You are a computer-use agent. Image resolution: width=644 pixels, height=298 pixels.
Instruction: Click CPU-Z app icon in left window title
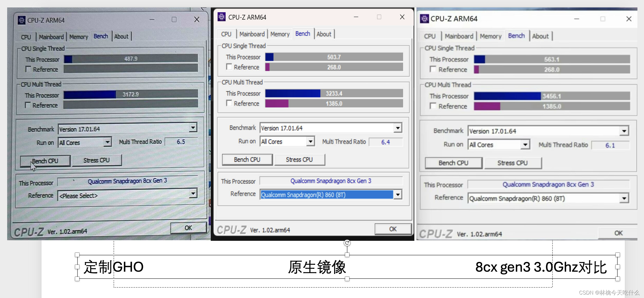21,20
